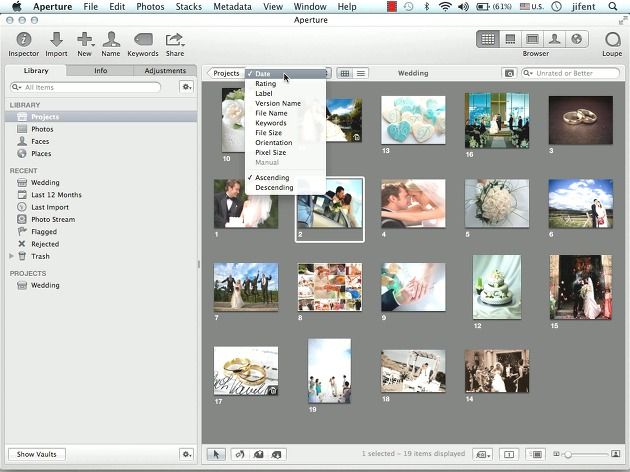The image size is (630, 472).
Task: Select thumbnail 12 wedding cake
Action: (497, 287)
